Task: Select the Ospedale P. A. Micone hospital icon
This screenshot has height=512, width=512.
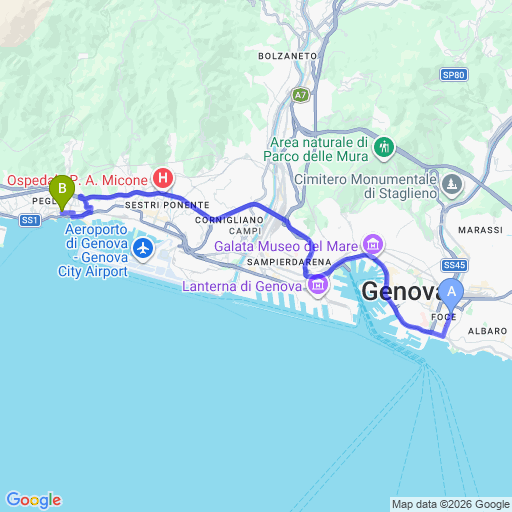Action: click(x=163, y=178)
